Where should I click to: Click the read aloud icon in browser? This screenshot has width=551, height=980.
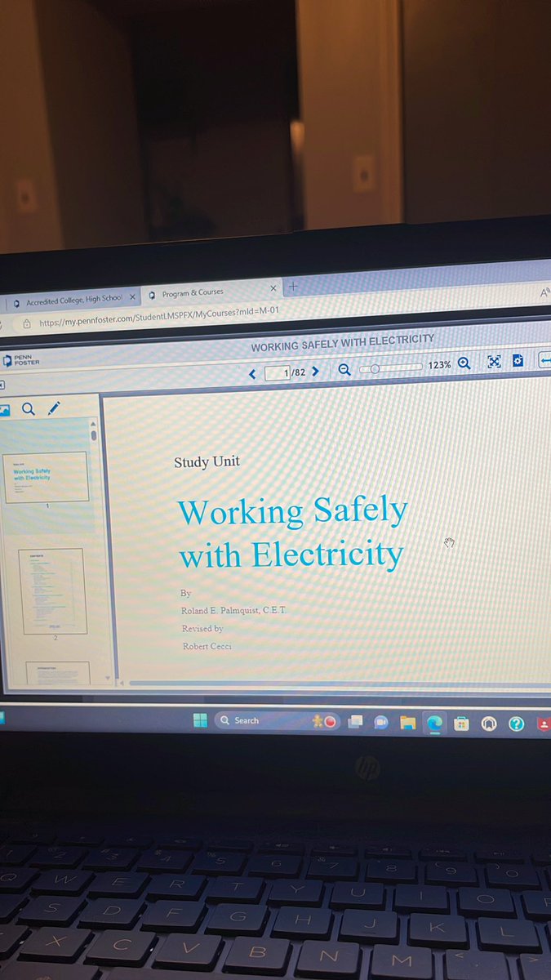(544, 291)
